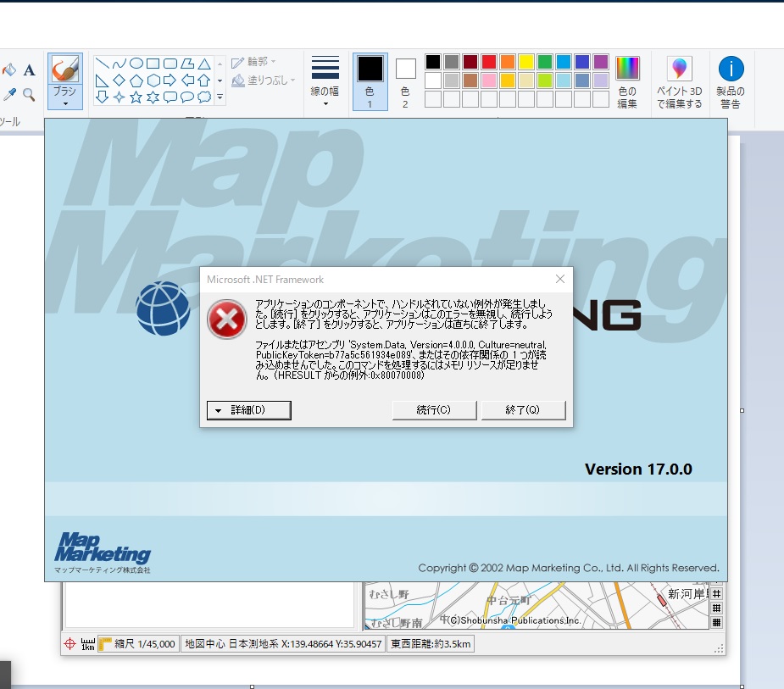Expand the full shapes gallery
Image resolution: width=784 pixels, height=689 pixels.
point(220,97)
